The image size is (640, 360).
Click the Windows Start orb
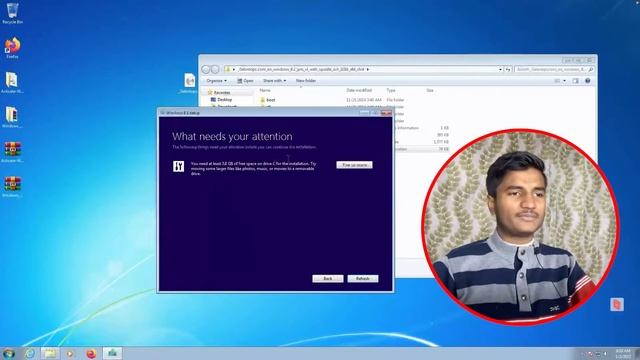(9, 353)
